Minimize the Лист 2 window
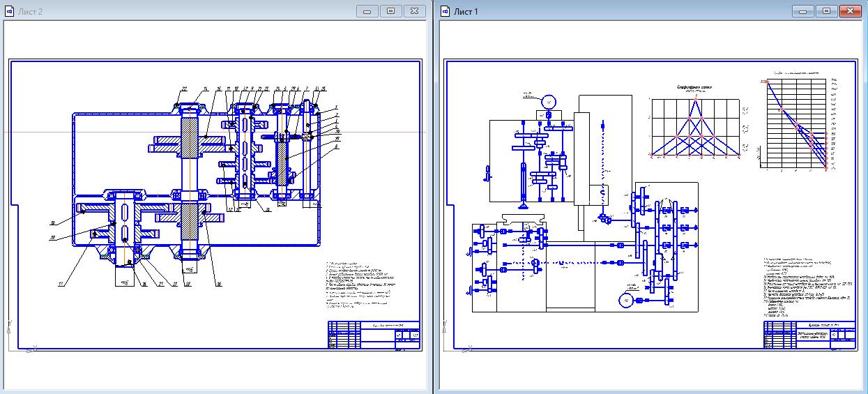Screen dimensions: 868x394 (367, 10)
